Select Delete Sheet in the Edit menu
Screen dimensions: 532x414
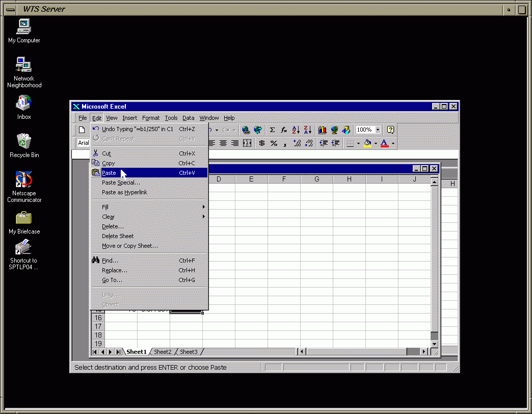point(118,236)
